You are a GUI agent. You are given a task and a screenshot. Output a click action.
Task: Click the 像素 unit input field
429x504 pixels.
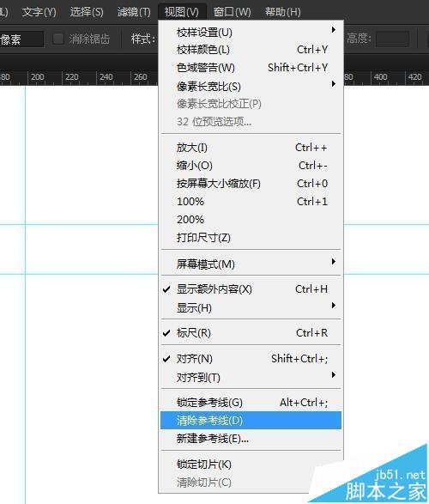coord(21,39)
